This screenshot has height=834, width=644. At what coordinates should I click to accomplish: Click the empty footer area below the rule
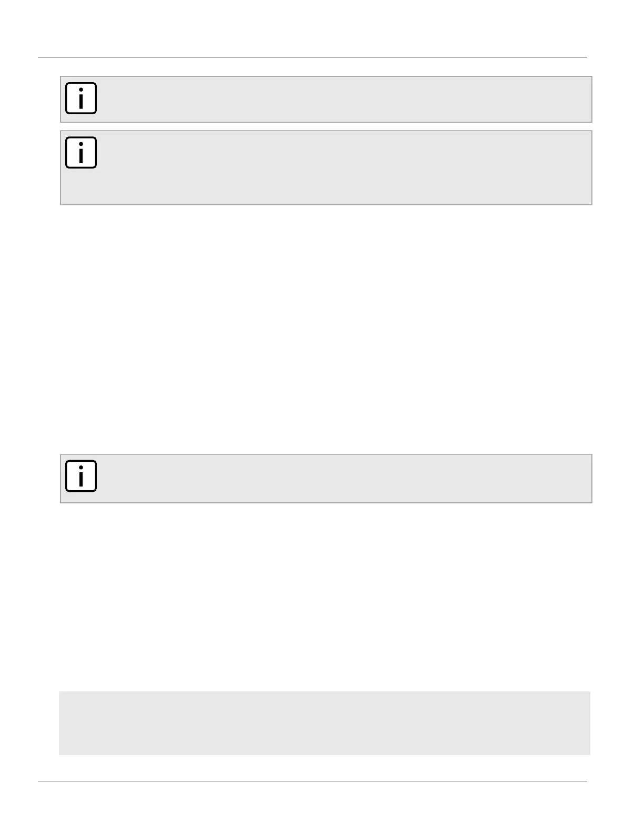tap(313, 808)
